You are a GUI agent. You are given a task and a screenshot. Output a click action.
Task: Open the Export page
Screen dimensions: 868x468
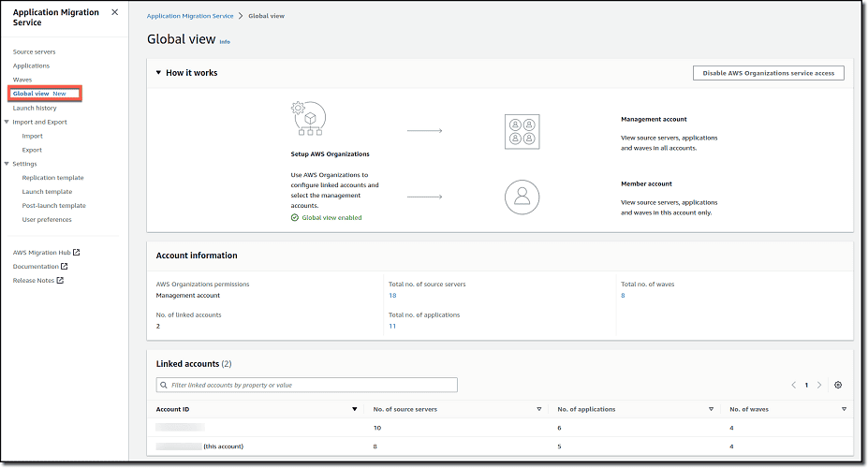(32, 150)
